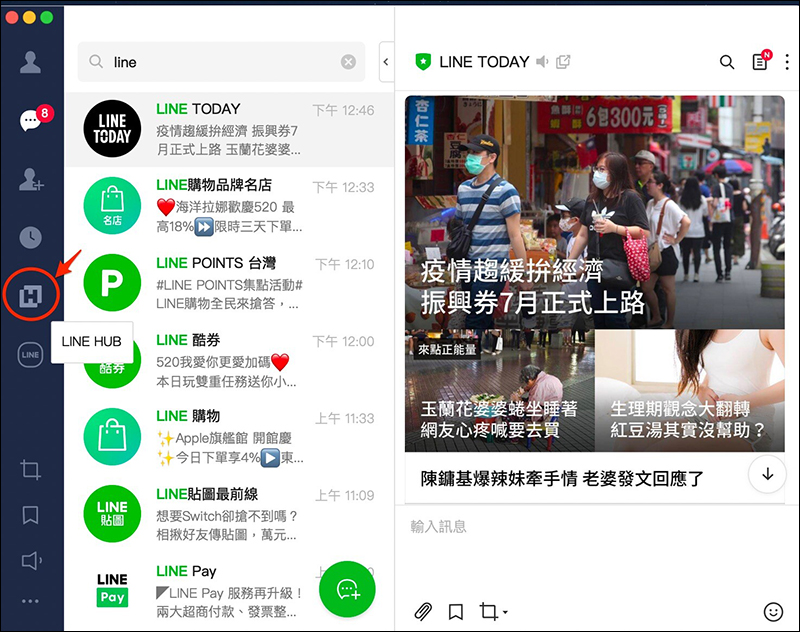Open the chat menu vertical dots
This screenshot has height=632, width=800.
(x=787, y=62)
